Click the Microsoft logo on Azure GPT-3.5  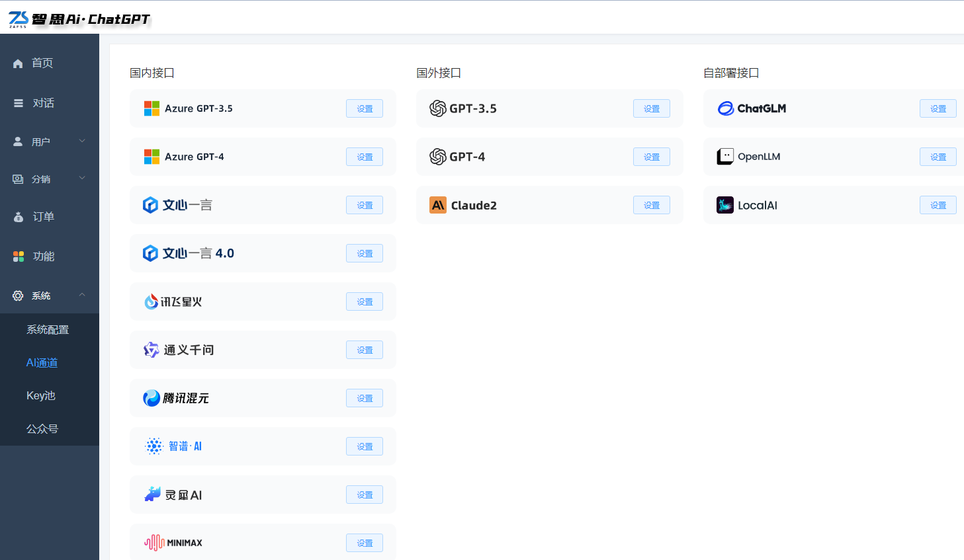[x=152, y=108]
